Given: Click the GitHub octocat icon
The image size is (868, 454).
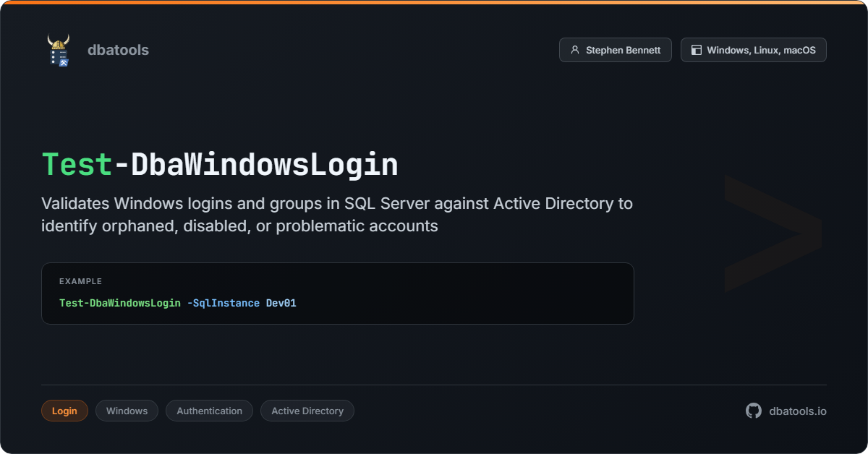Looking at the screenshot, I should pyautogui.click(x=754, y=411).
